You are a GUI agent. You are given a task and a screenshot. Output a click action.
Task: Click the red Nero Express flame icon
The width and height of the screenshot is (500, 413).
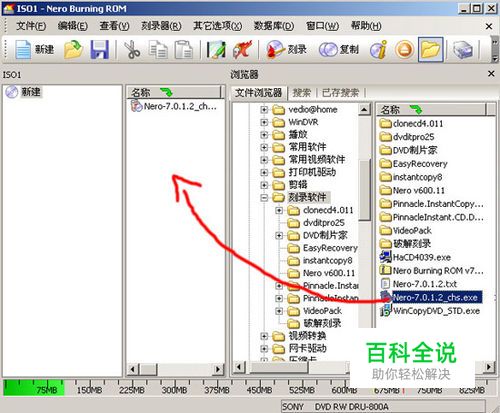pos(242,50)
